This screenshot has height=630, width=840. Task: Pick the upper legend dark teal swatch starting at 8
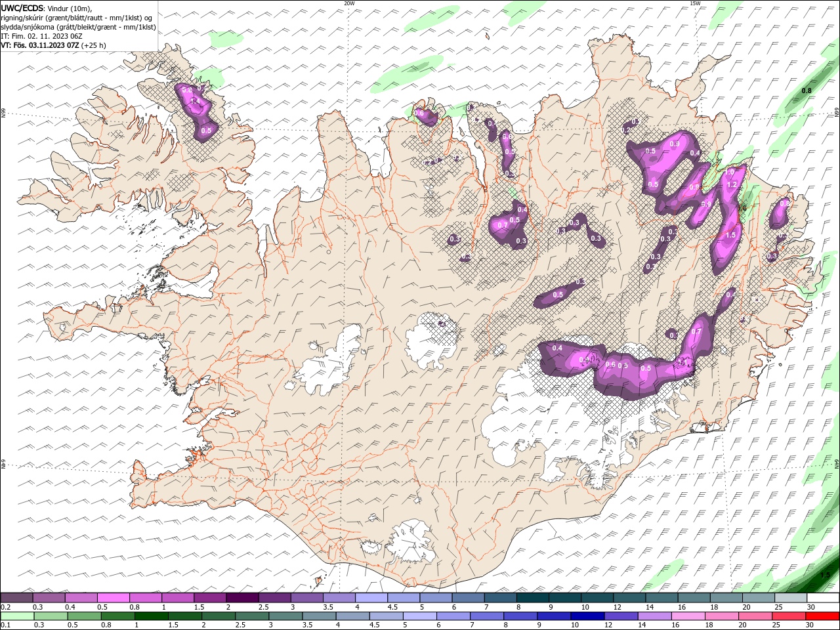point(532,598)
